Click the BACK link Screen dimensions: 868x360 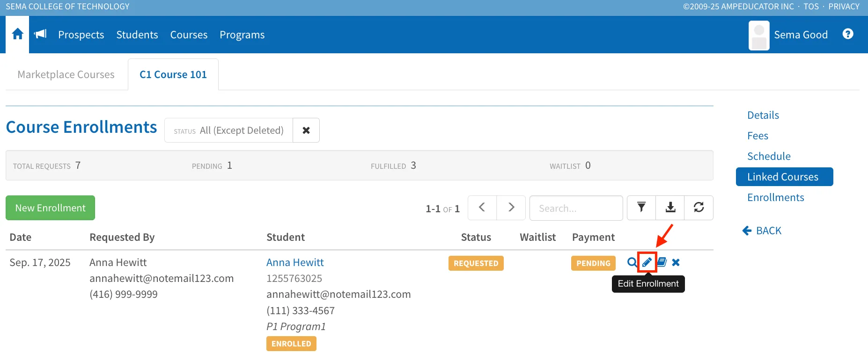coord(762,230)
